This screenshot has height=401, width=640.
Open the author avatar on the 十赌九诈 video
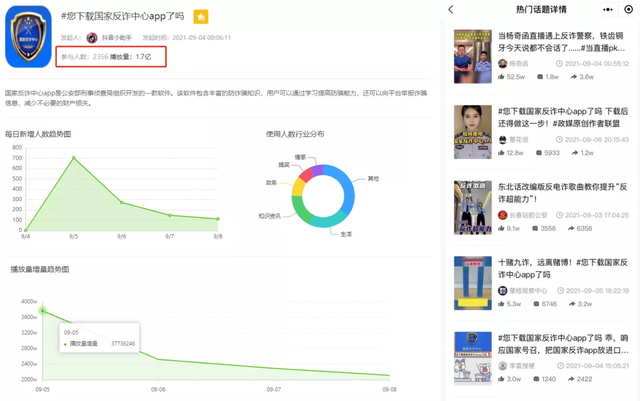502,291
